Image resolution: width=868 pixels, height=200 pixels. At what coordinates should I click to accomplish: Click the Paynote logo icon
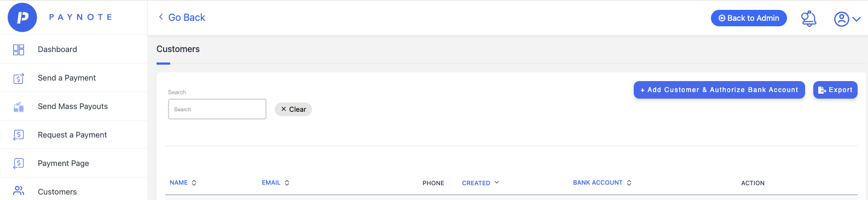tap(22, 18)
